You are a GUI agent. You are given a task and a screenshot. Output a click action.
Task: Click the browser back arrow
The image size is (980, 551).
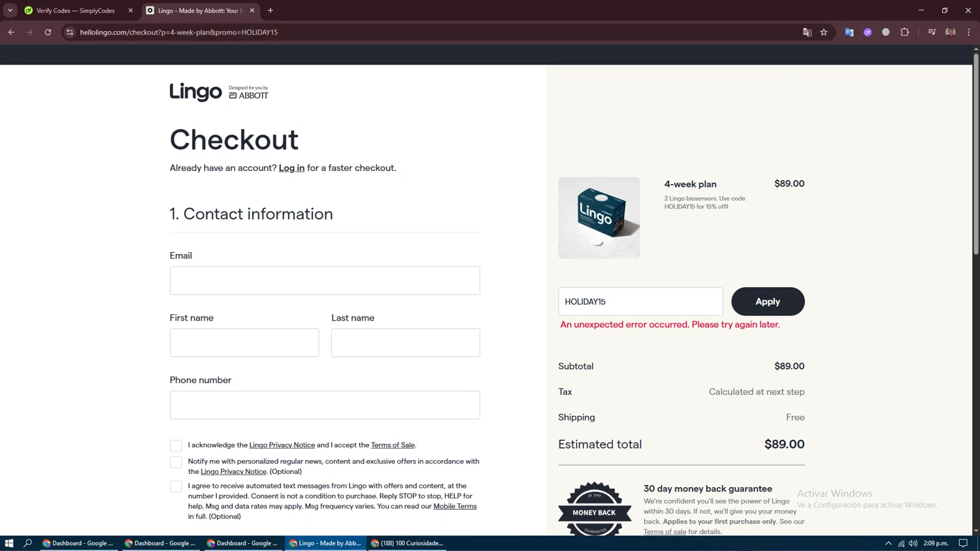point(11,32)
